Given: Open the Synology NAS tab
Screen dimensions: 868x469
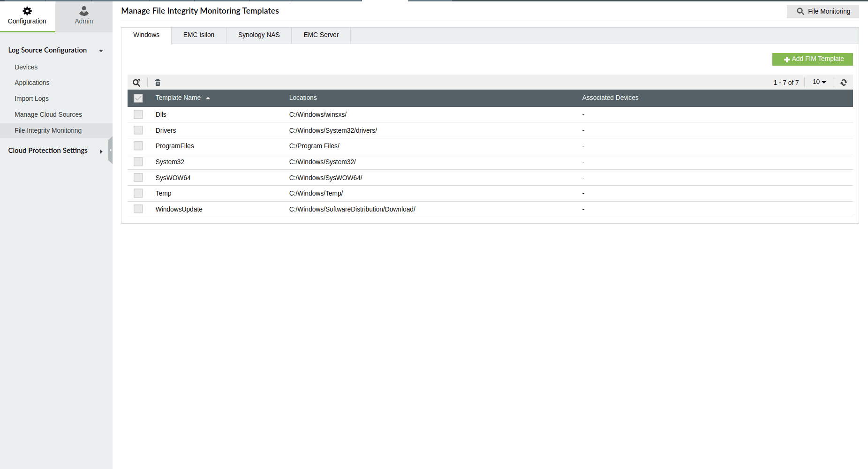Looking at the screenshot, I should tap(258, 35).
